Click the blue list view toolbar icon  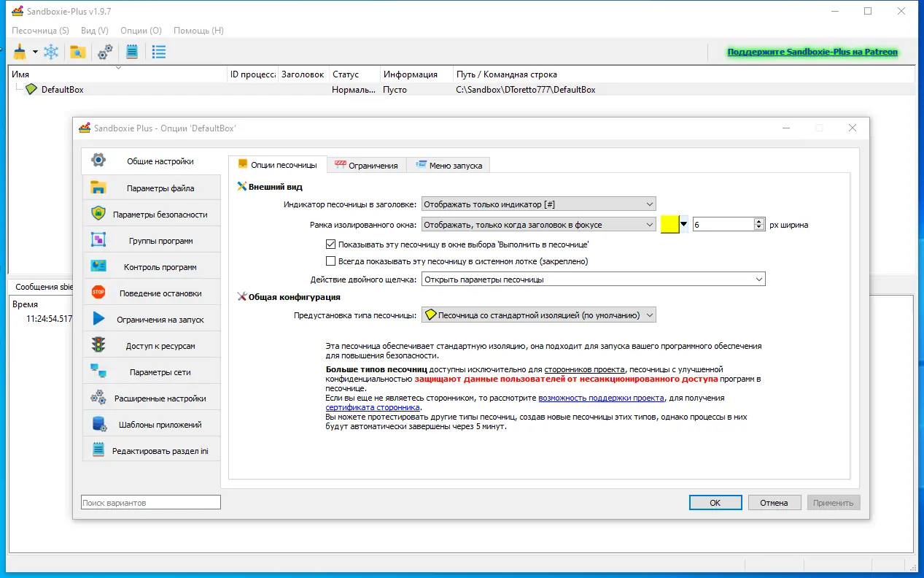point(158,52)
